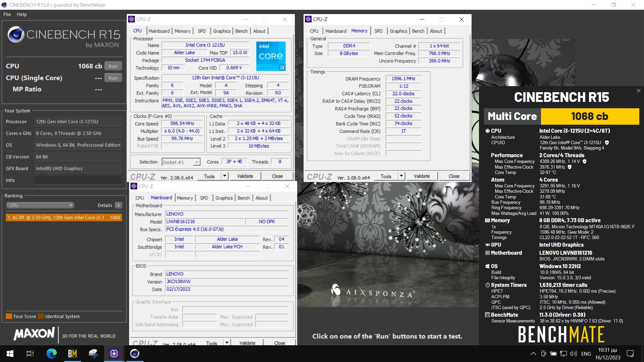Switch to Memory tab in CPU window

coord(182,31)
